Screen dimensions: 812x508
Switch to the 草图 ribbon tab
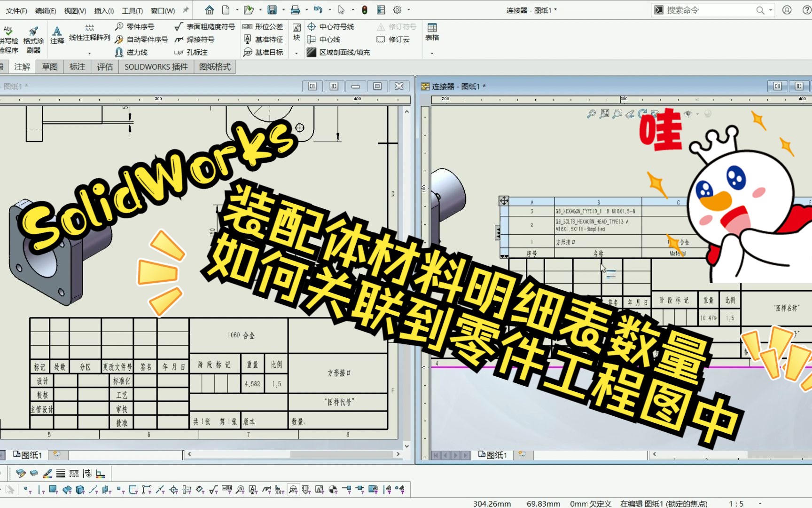click(49, 67)
